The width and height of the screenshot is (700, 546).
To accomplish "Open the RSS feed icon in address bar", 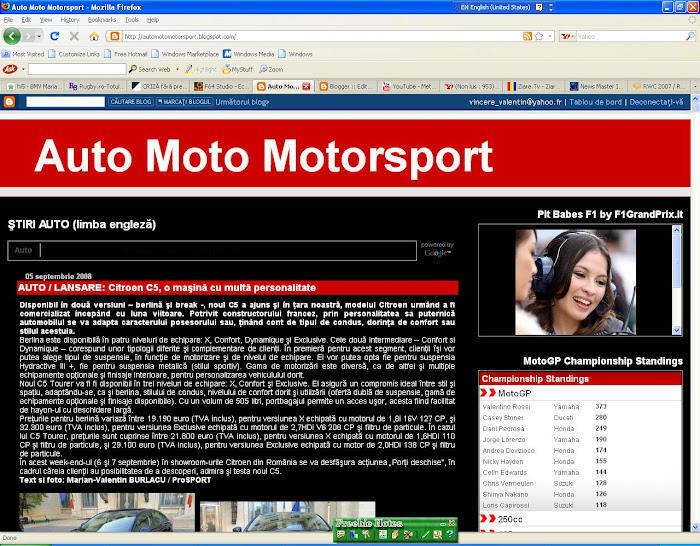I will point(527,36).
